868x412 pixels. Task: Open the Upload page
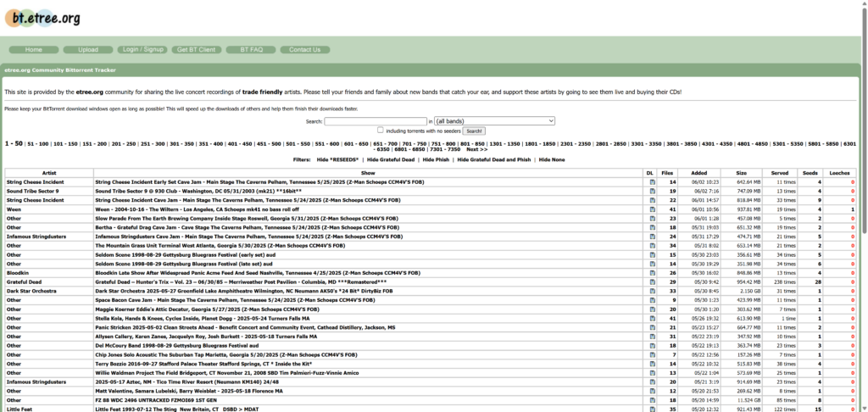88,50
